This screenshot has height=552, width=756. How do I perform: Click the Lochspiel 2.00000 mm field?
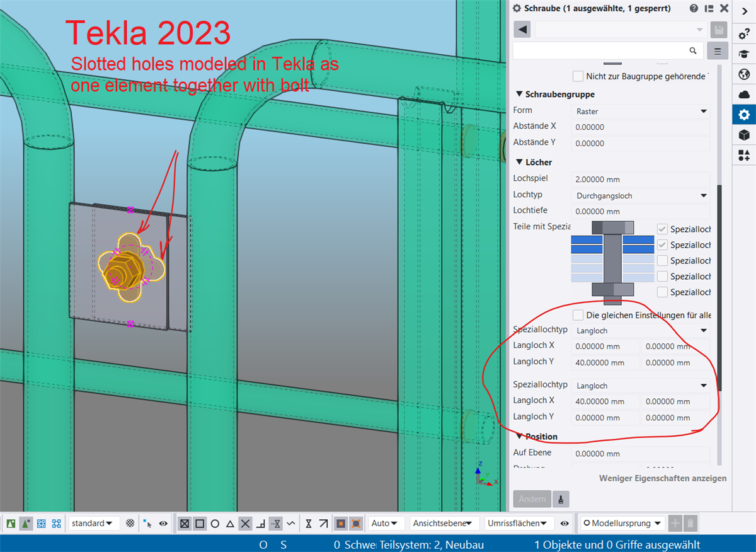pyautogui.click(x=641, y=179)
